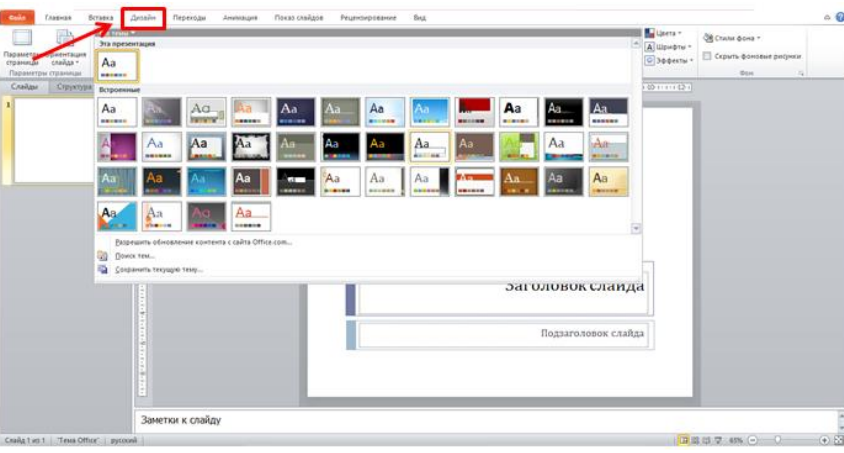Click the zoom out minus icon

752,440
